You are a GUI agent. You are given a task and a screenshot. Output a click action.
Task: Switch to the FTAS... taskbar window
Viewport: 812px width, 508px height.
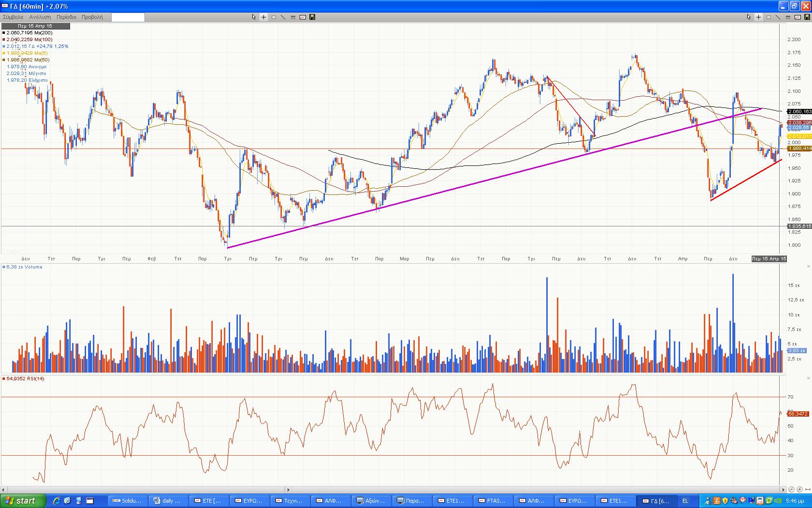click(x=493, y=501)
